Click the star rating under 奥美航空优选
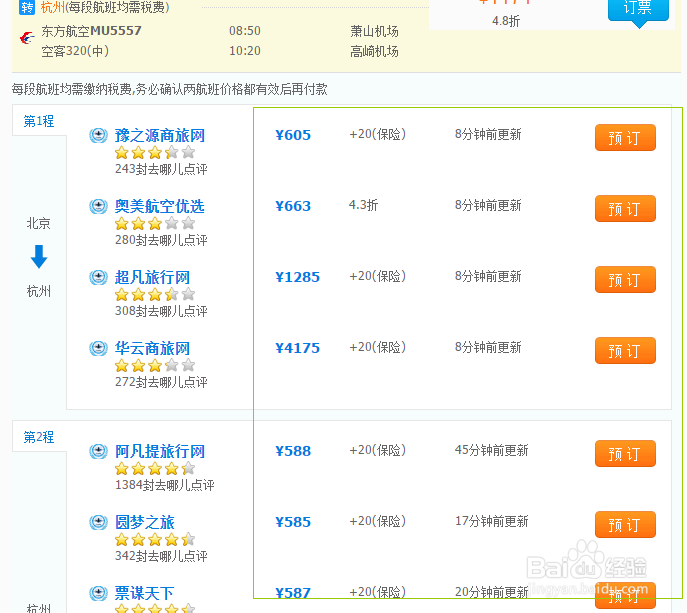Image resolution: width=687 pixels, height=613 pixels. (155, 223)
